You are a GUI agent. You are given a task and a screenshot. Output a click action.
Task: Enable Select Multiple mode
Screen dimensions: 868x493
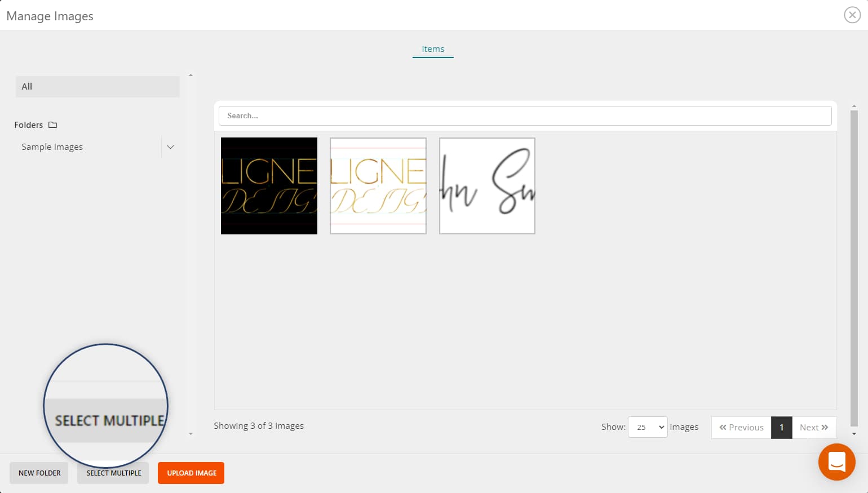click(x=113, y=473)
